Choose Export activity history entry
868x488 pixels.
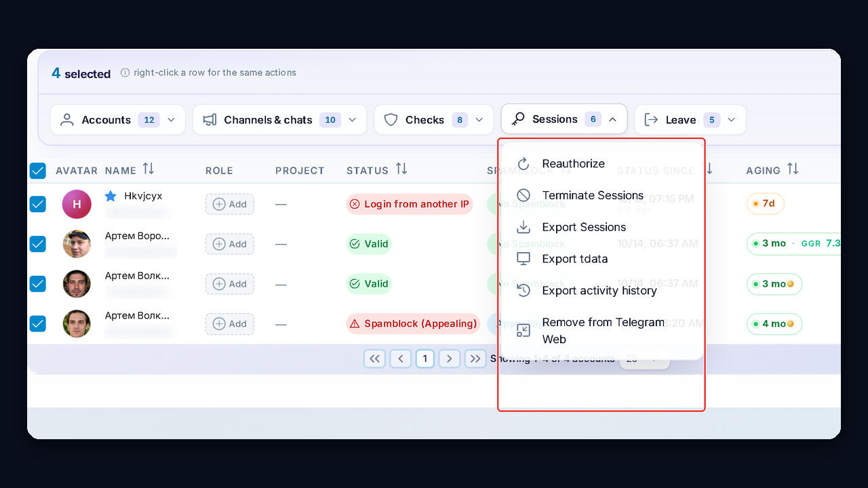[602, 290]
